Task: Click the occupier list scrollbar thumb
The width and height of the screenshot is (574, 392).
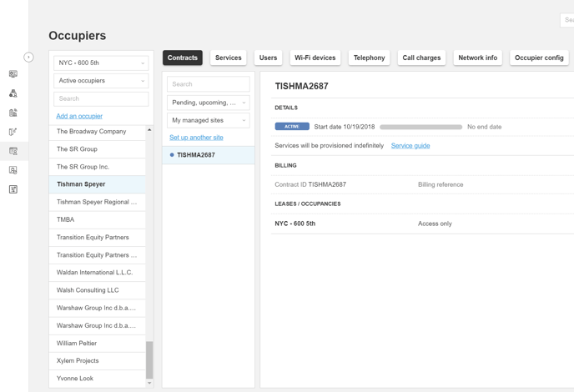Action: [149, 359]
